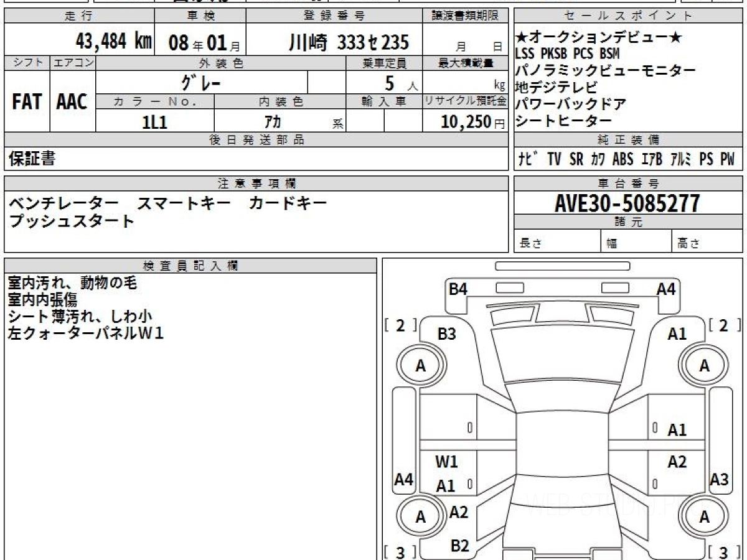Click the アルミ equipment code
This screenshot has width=747, height=560.
681,159
